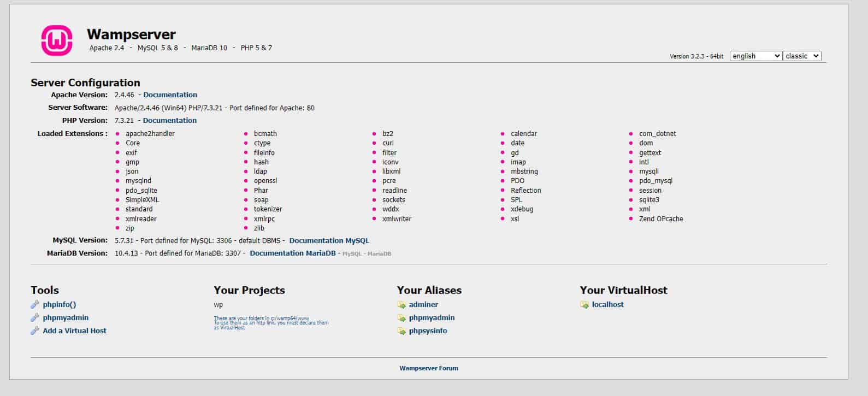Click the zlib extension entry
The image size is (868, 396).
pyautogui.click(x=259, y=228)
